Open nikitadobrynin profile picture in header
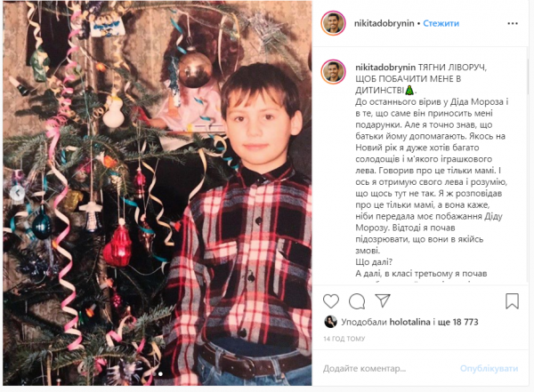534x392 pixels. coord(333,23)
